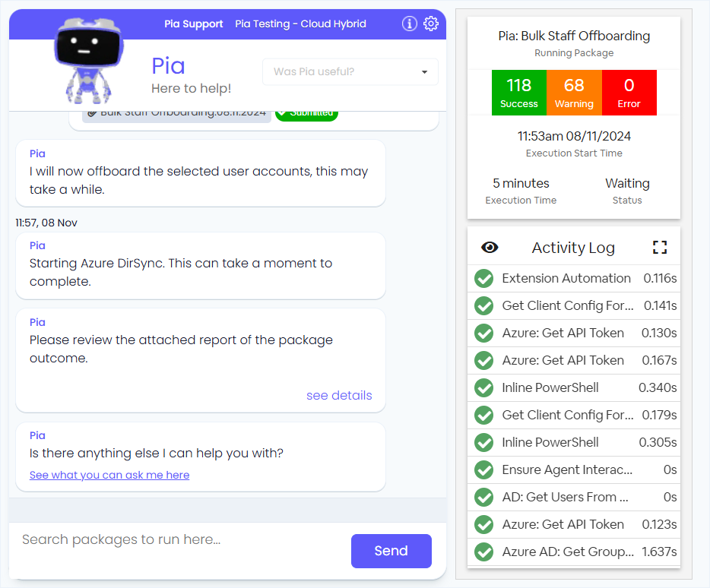Click the "11:53am 08/11/2024" start time
Image resolution: width=710 pixels, height=588 pixels.
click(574, 136)
